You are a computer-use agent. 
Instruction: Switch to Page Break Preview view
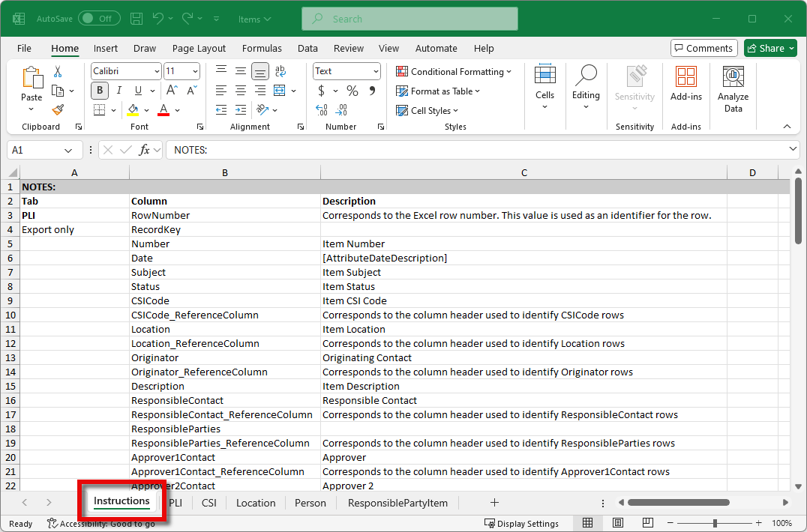pyautogui.click(x=647, y=523)
